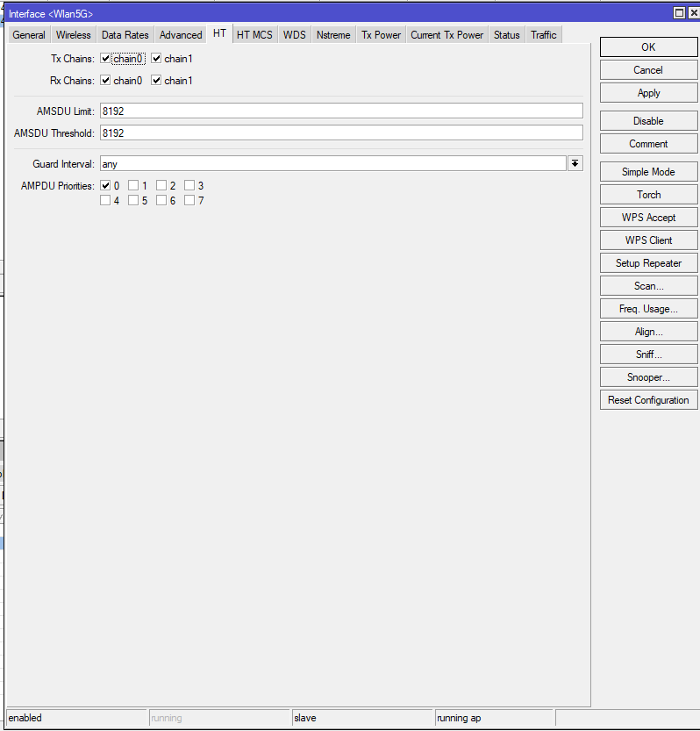Image resolution: width=700 pixels, height=731 pixels.
Task: Open the Data Rates tab
Action: (x=125, y=35)
